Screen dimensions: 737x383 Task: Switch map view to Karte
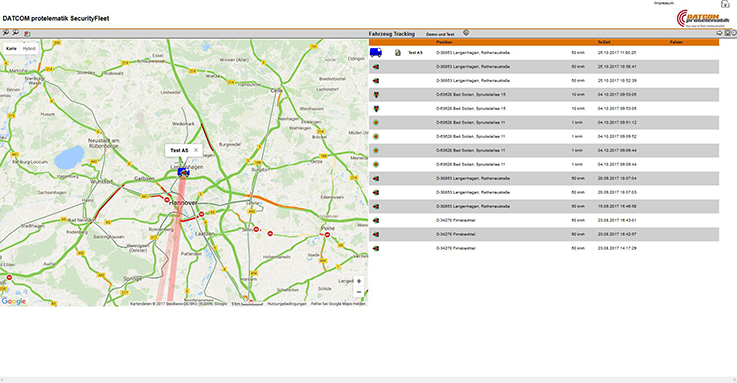(x=11, y=48)
